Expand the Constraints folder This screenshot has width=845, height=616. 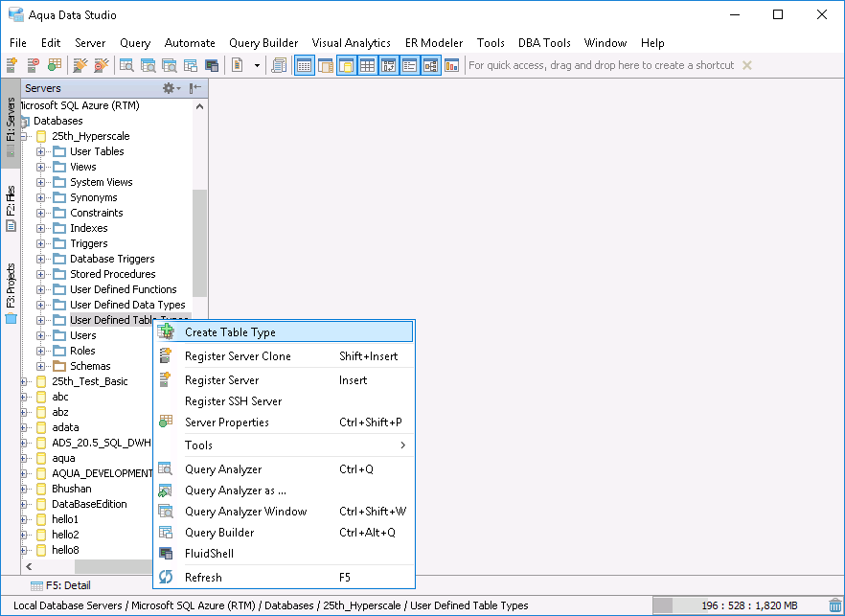click(x=40, y=213)
